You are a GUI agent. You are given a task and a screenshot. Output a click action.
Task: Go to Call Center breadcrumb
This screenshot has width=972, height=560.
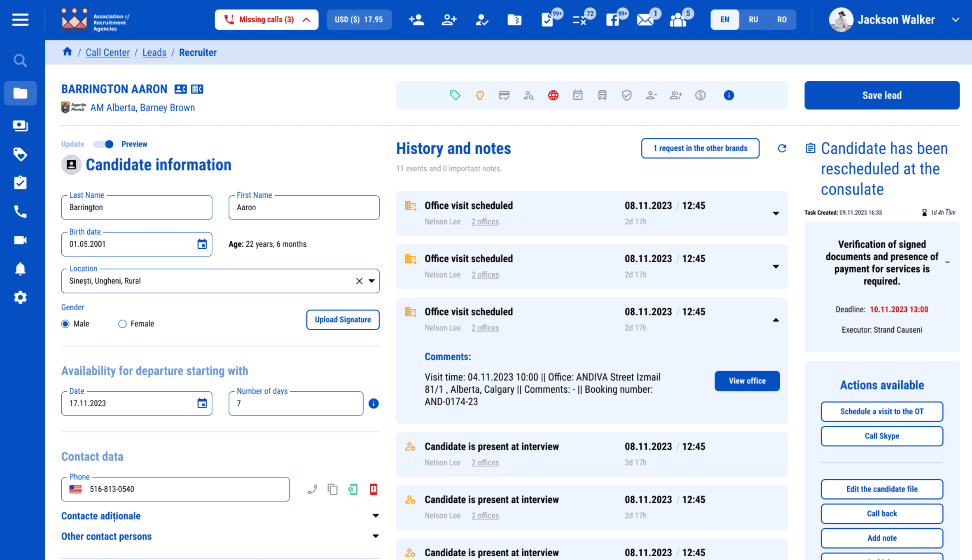pos(107,53)
